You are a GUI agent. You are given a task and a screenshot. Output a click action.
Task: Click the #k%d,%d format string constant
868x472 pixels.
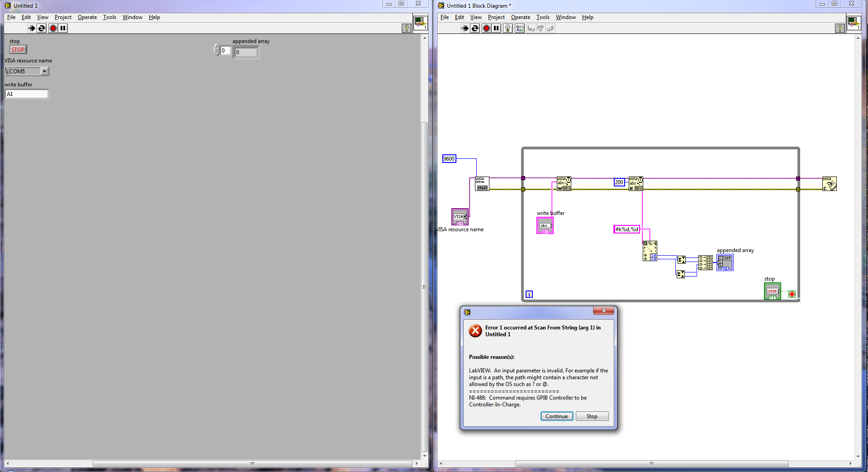click(626, 229)
